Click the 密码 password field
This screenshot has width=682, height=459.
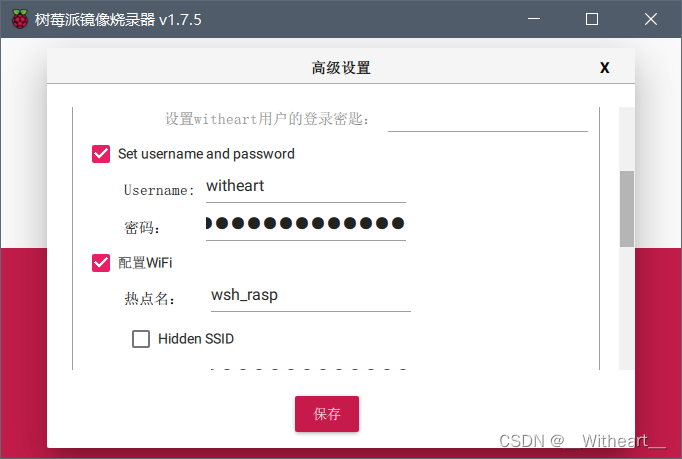pyautogui.click(x=306, y=224)
